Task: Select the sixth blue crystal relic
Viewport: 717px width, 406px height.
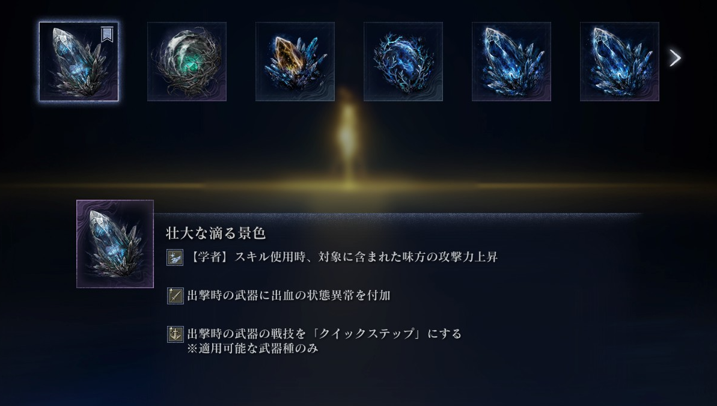Action: coord(620,61)
